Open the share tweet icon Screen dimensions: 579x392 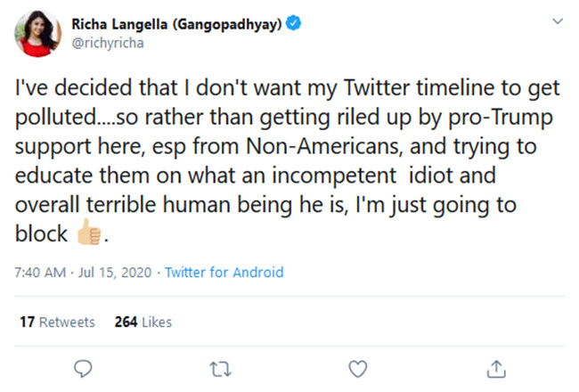coord(497,368)
